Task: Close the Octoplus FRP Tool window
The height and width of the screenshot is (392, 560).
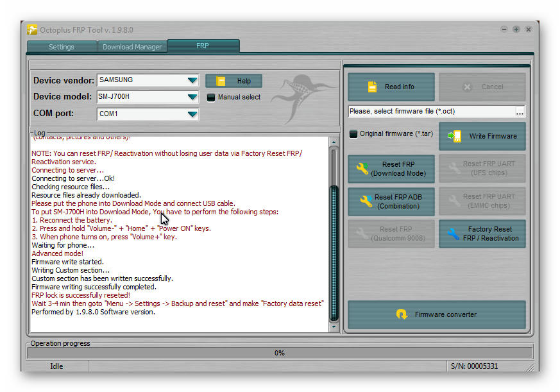Action: click(528, 30)
